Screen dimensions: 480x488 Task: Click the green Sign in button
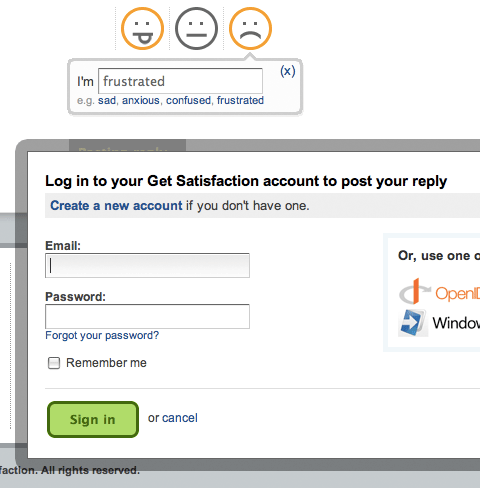93,419
